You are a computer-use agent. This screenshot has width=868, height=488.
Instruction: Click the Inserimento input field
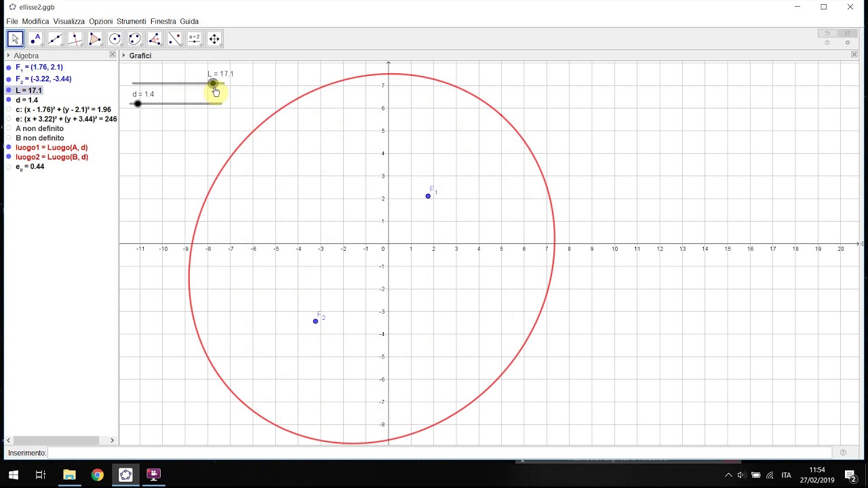coord(439,453)
